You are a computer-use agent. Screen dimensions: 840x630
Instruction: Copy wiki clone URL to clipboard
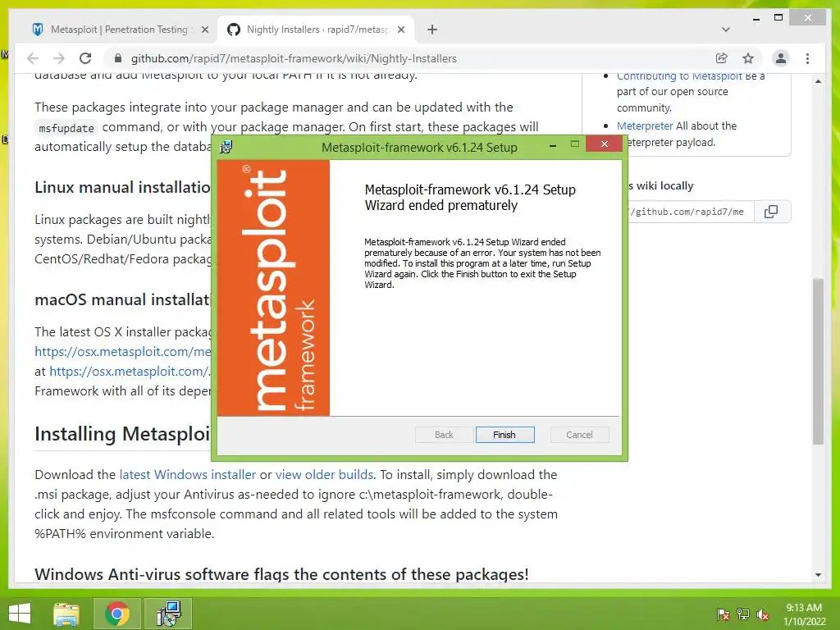[771, 212]
